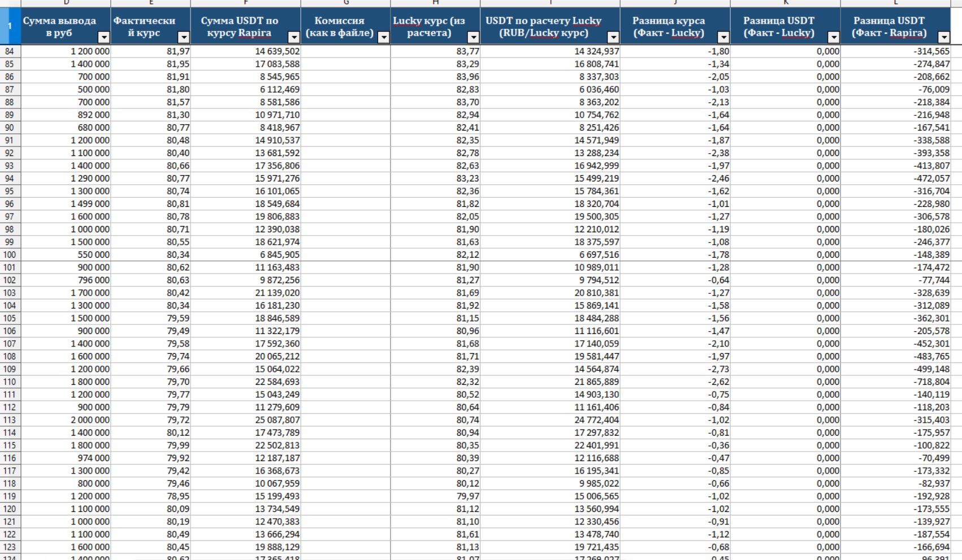Select the -2,73 difference cell in row 109
This screenshot has height=560, width=962.
coord(675,369)
